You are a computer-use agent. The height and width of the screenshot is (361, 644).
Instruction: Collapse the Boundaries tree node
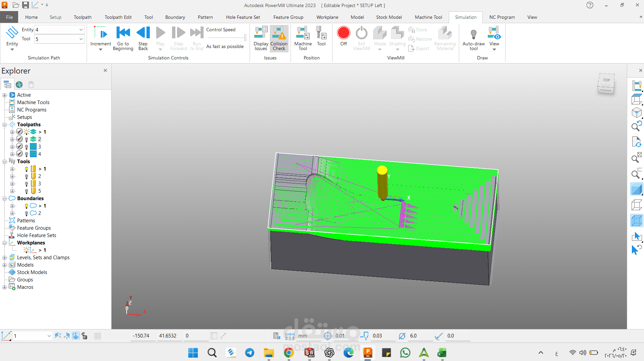5,198
